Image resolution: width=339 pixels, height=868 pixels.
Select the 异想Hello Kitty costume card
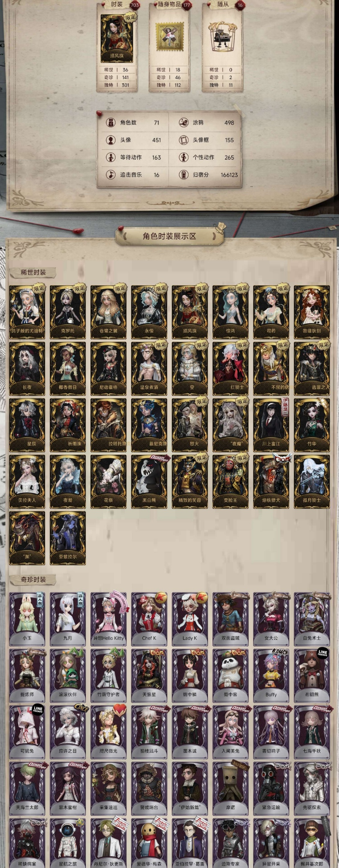[108, 619]
